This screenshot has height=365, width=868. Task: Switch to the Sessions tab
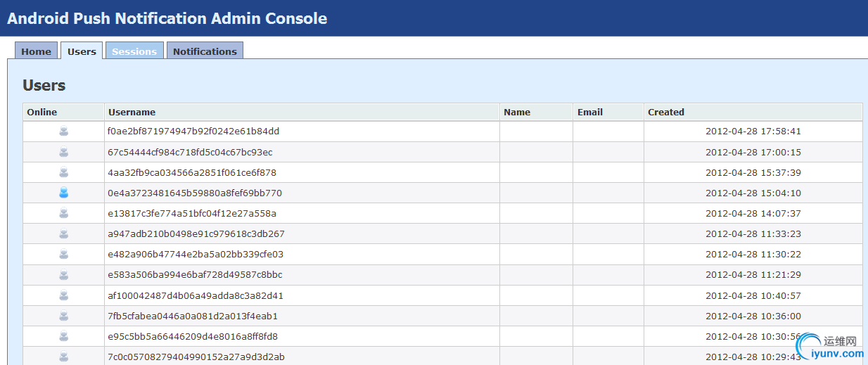point(134,51)
